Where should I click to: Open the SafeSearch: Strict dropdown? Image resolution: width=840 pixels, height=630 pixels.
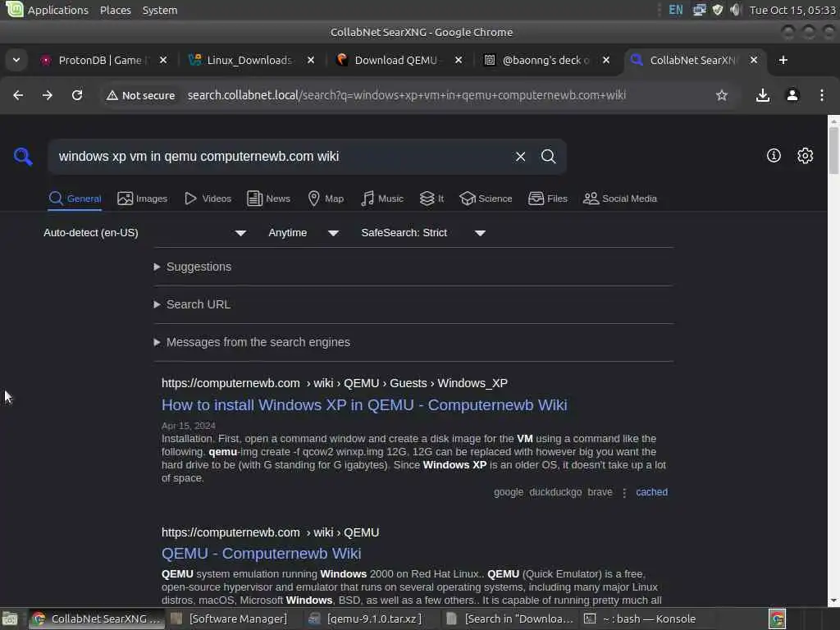423,233
